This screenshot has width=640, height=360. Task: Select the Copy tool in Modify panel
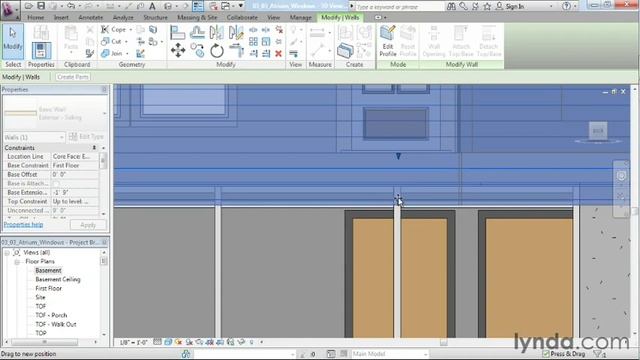pyautogui.click(x=197, y=51)
